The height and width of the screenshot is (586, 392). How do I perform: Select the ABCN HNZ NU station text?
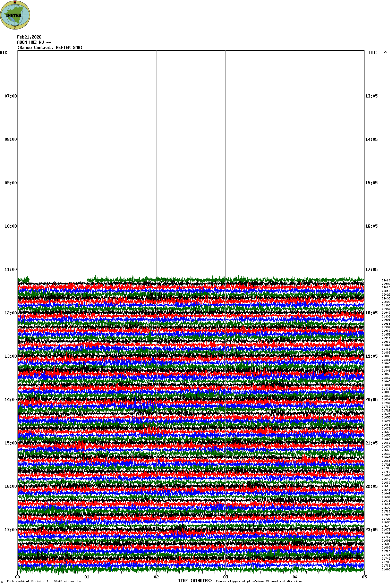(34, 42)
